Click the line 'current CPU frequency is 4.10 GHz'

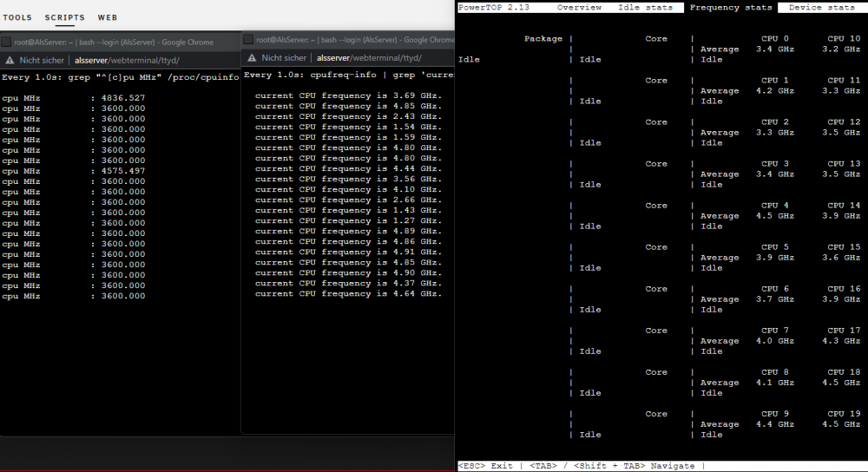[348, 189]
